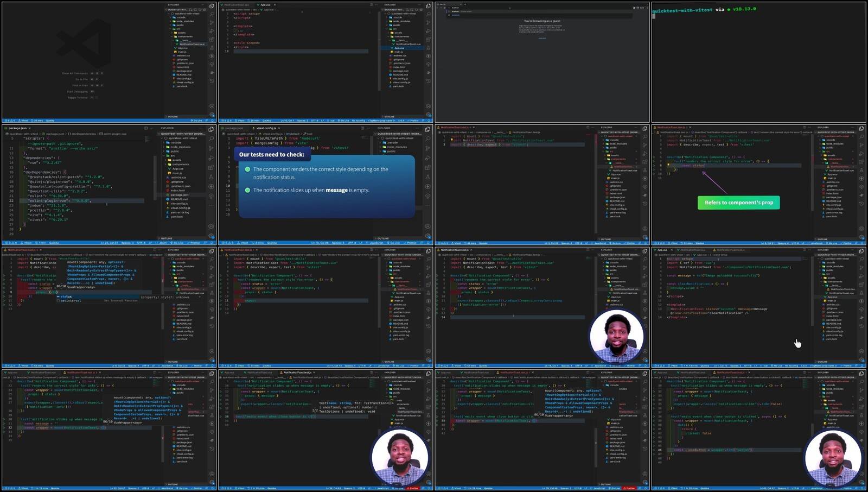Click green bullet beside 'The notification slides up'

(x=247, y=190)
